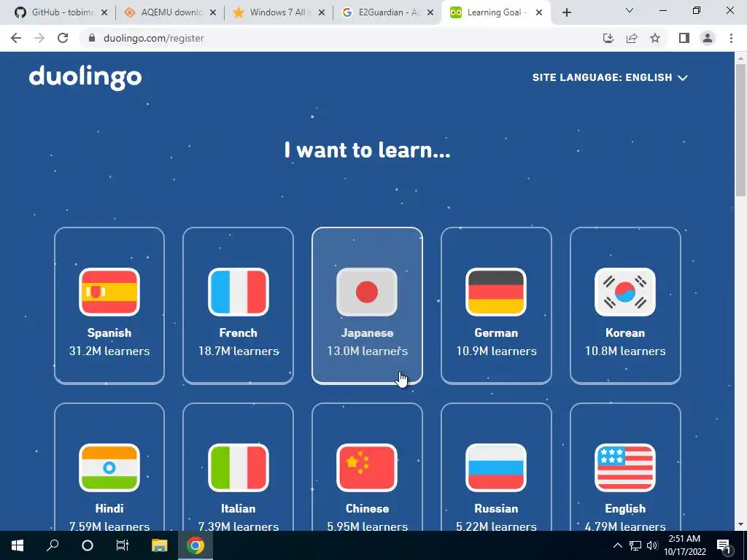Click the Russian language name
Viewport: 747px width, 560px height.
[x=496, y=508]
